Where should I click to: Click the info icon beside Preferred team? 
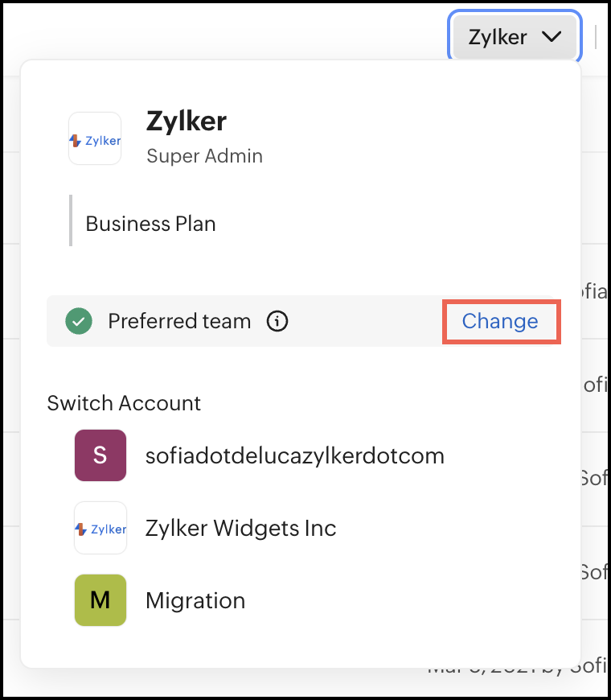tap(277, 322)
